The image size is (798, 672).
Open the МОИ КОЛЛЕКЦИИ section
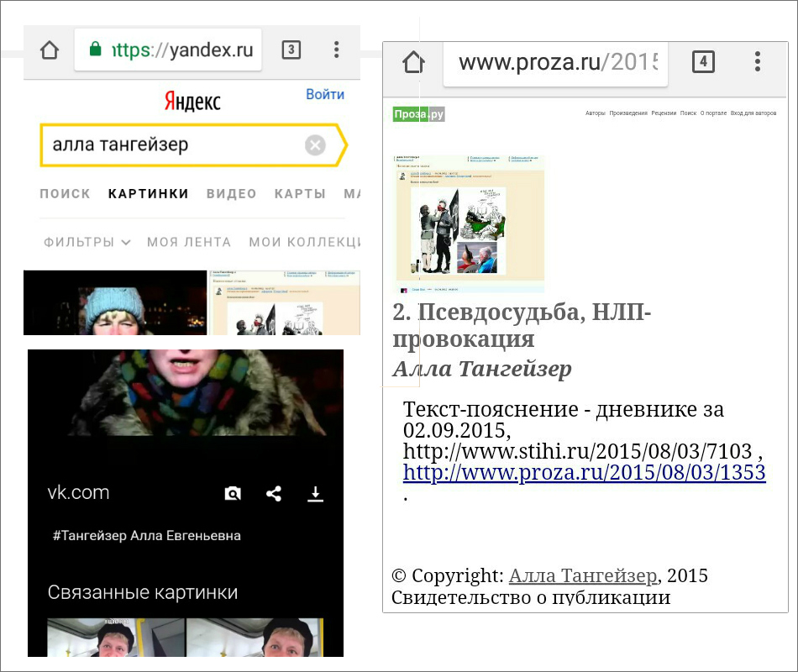click(x=304, y=242)
